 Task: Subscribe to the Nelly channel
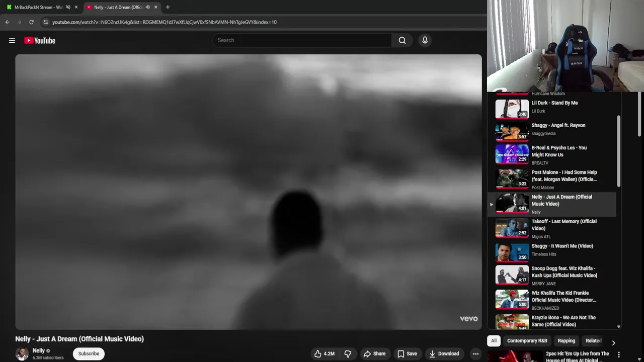point(89,354)
